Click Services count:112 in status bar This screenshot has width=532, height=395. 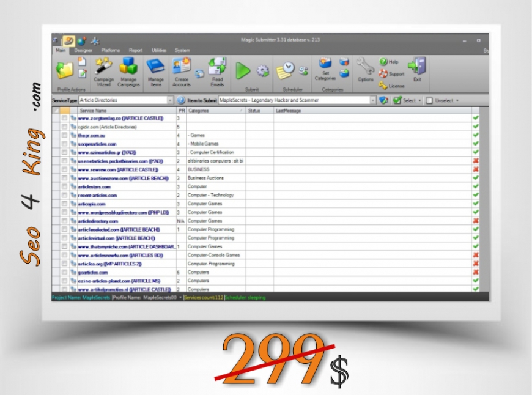tap(204, 298)
